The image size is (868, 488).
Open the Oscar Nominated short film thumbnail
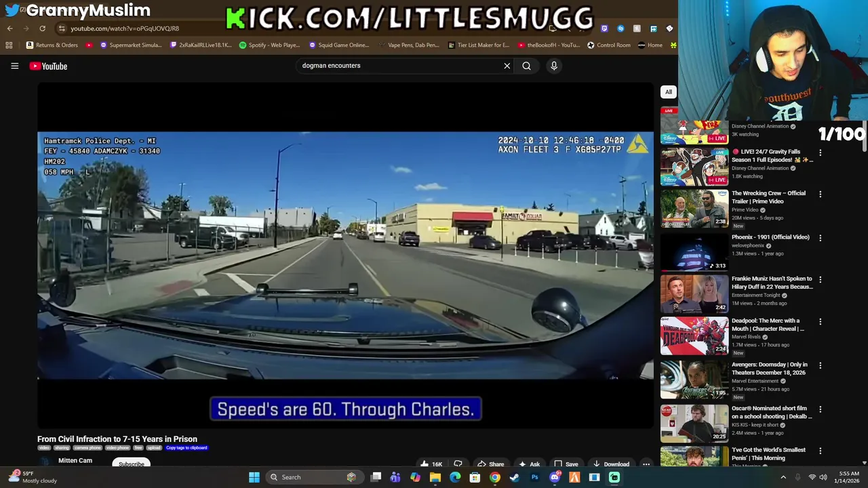[x=694, y=423]
